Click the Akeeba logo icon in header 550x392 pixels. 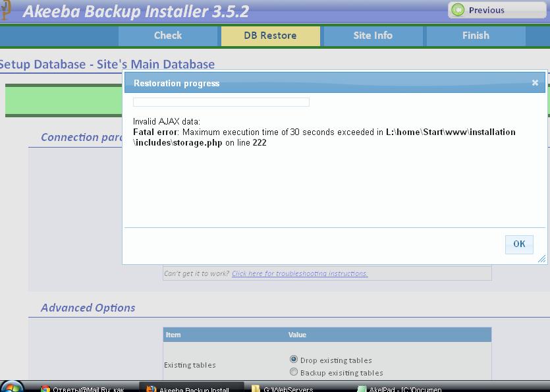(x=5, y=10)
